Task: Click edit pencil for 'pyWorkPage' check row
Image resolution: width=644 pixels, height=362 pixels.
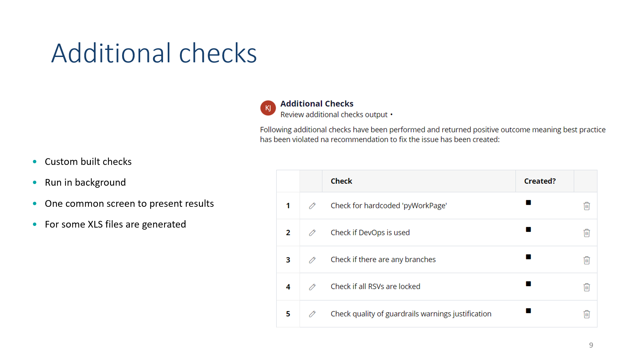Action: 312,206
